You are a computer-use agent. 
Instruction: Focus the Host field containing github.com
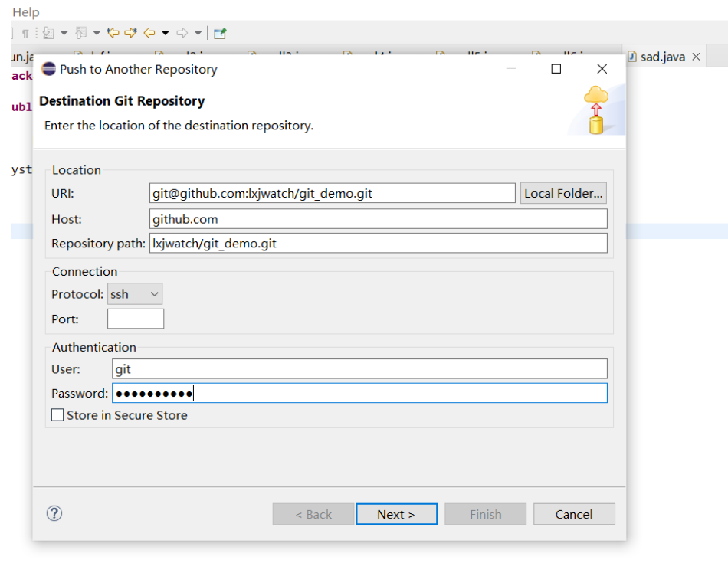click(x=378, y=218)
